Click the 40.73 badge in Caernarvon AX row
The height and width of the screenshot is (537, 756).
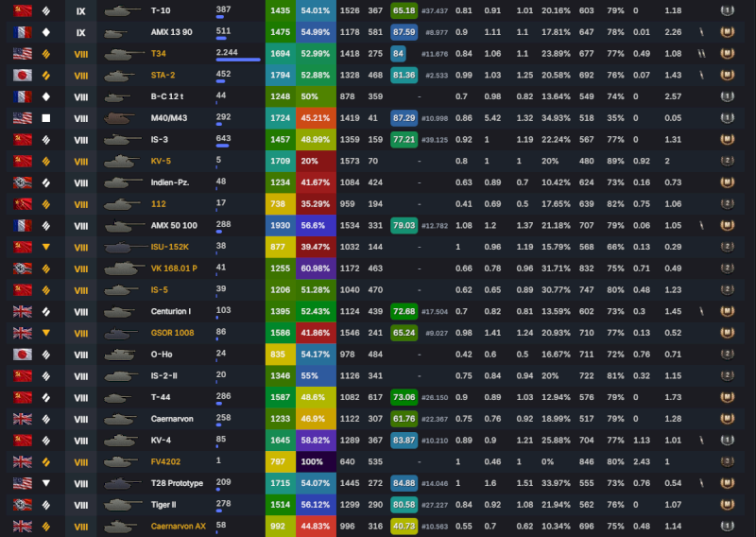(404, 525)
